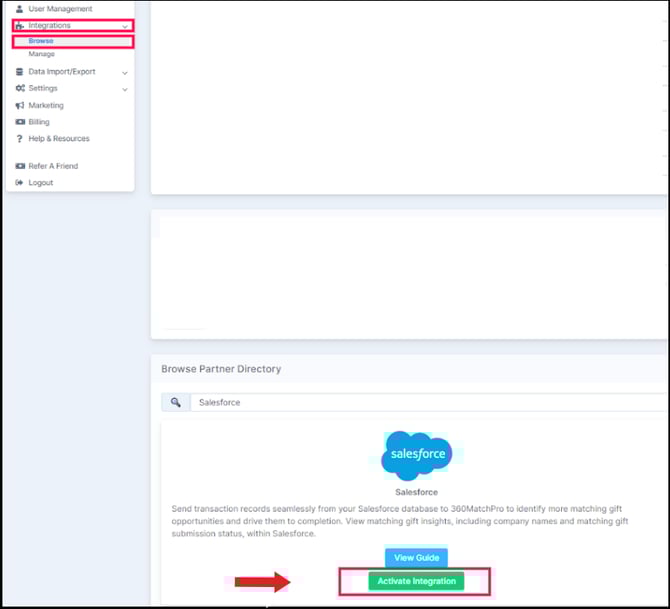Open User Management in sidebar
The image size is (670, 609).
(x=60, y=9)
